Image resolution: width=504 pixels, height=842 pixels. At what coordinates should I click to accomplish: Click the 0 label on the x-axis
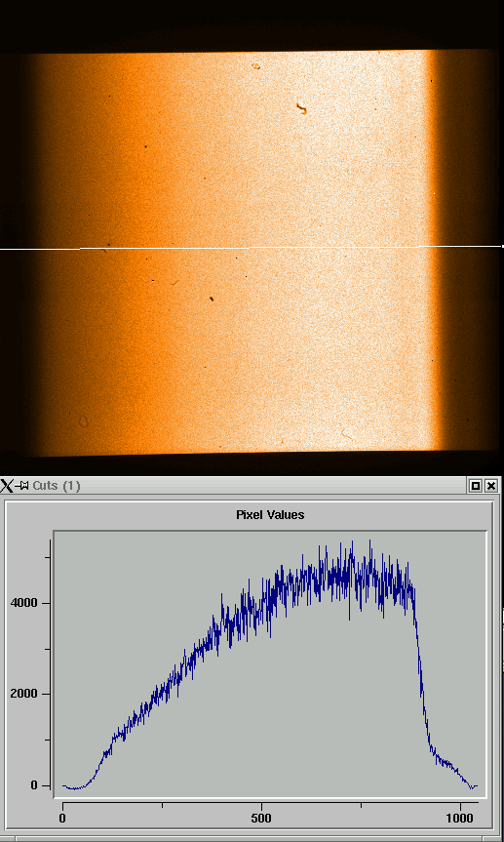click(x=62, y=819)
